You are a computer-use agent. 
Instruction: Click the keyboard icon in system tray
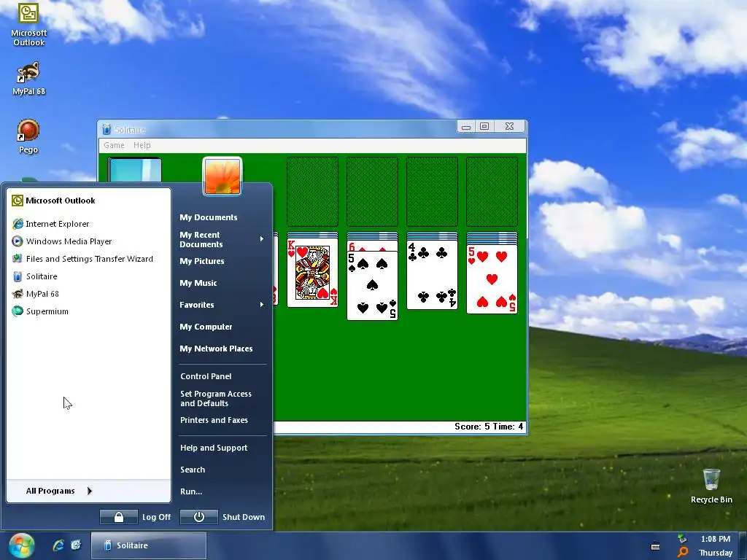pos(656,546)
